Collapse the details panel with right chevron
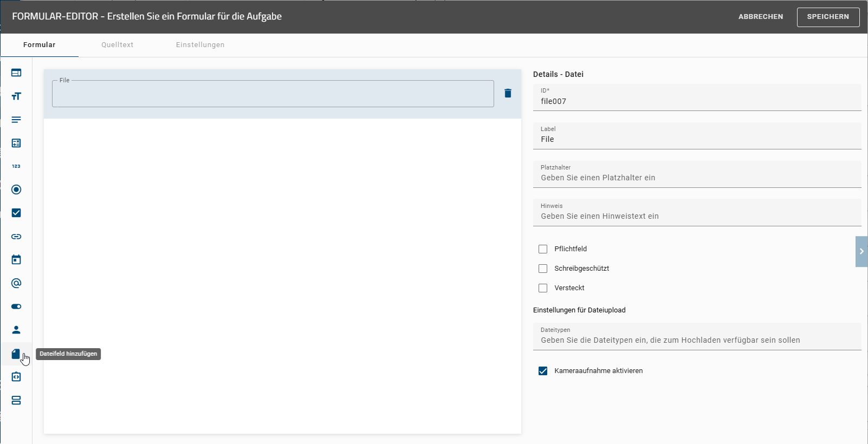Viewport: 868px width, 444px height. click(x=861, y=251)
